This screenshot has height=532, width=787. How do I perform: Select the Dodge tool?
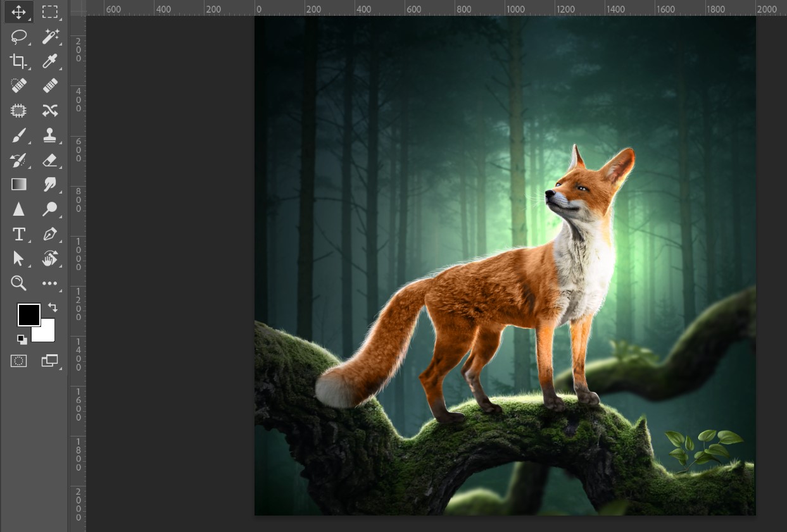(50, 209)
